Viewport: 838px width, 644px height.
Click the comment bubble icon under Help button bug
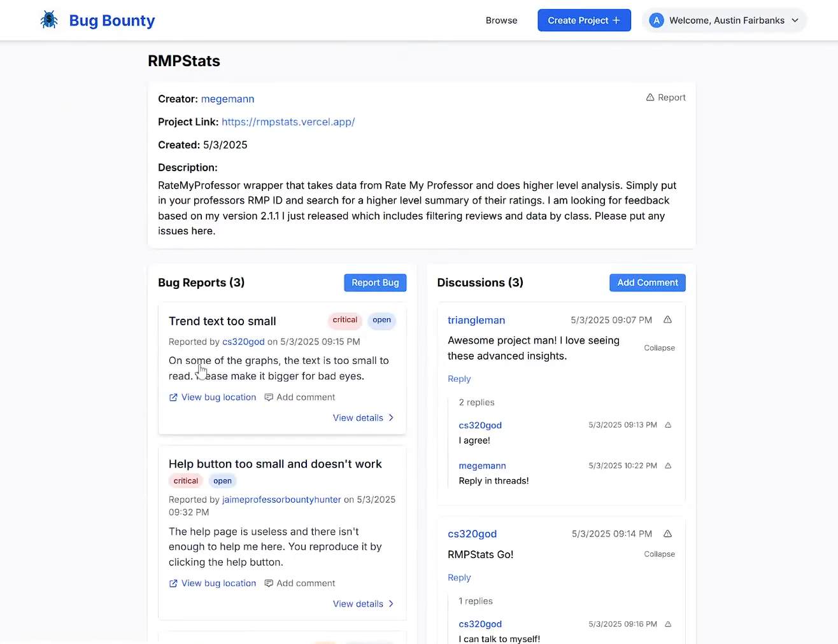click(269, 584)
